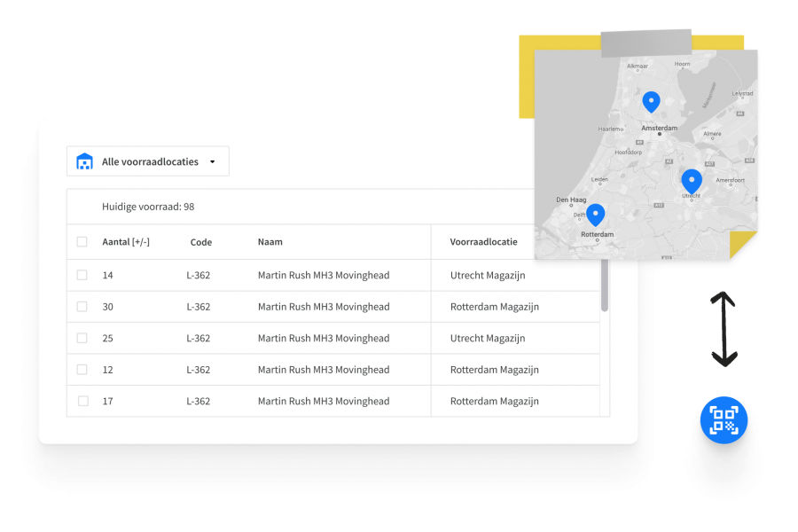The image size is (798, 532).
Task: Open the Alle voorraadlocaties dropdown
Action: (147, 160)
